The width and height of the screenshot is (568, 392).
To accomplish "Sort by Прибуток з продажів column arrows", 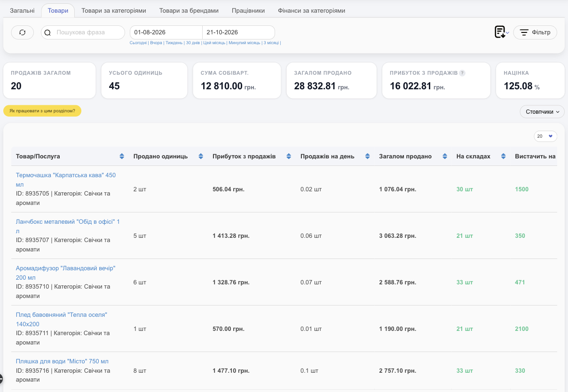I will pos(289,157).
